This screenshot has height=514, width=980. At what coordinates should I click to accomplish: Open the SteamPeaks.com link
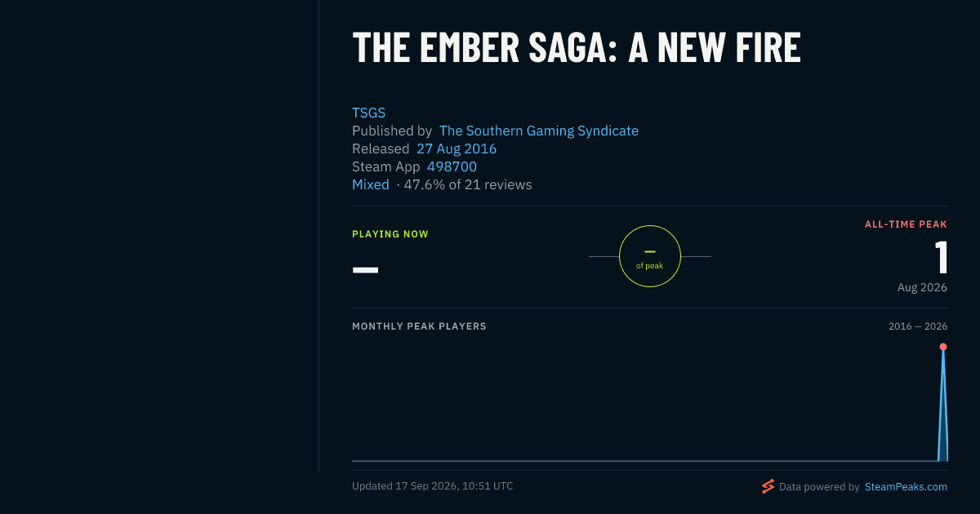906,486
